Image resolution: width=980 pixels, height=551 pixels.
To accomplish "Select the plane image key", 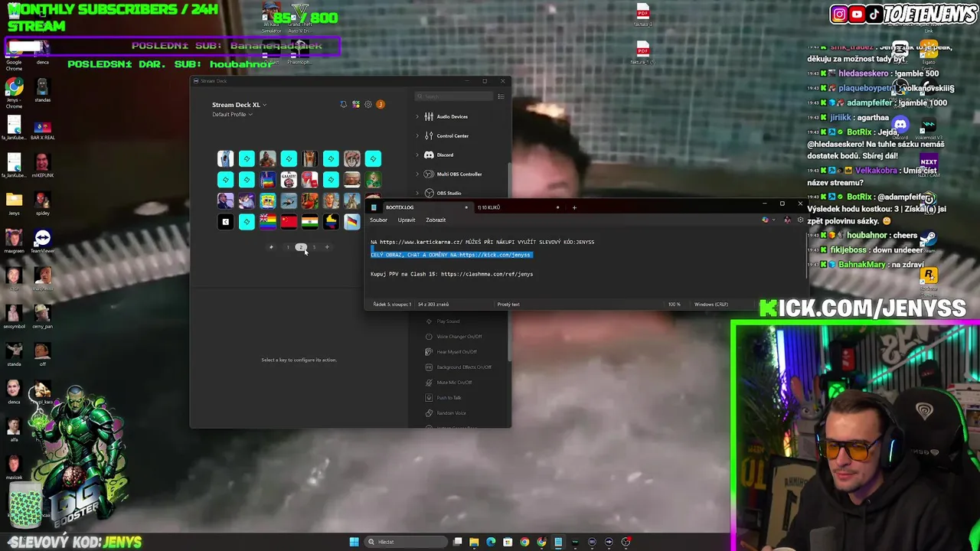I will (x=289, y=201).
